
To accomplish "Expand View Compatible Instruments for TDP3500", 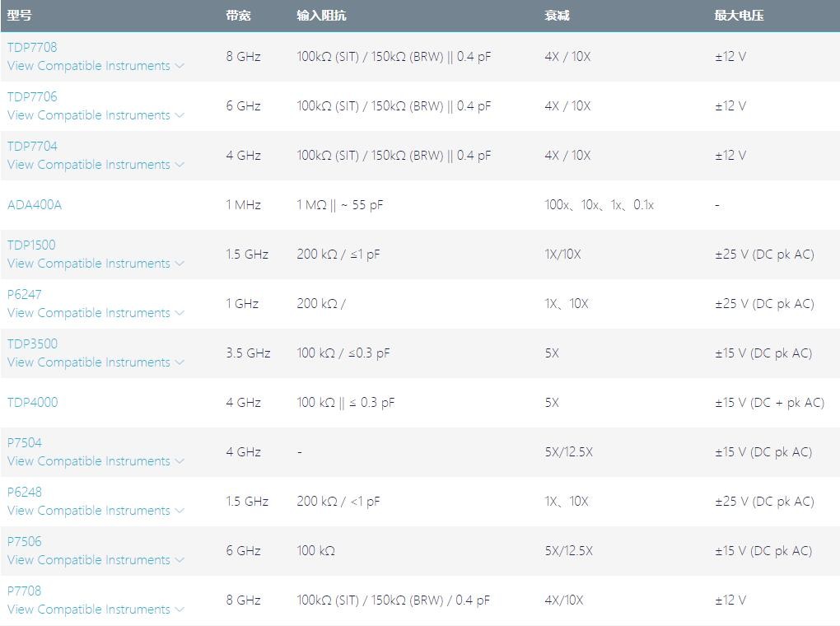I will [x=96, y=362].
